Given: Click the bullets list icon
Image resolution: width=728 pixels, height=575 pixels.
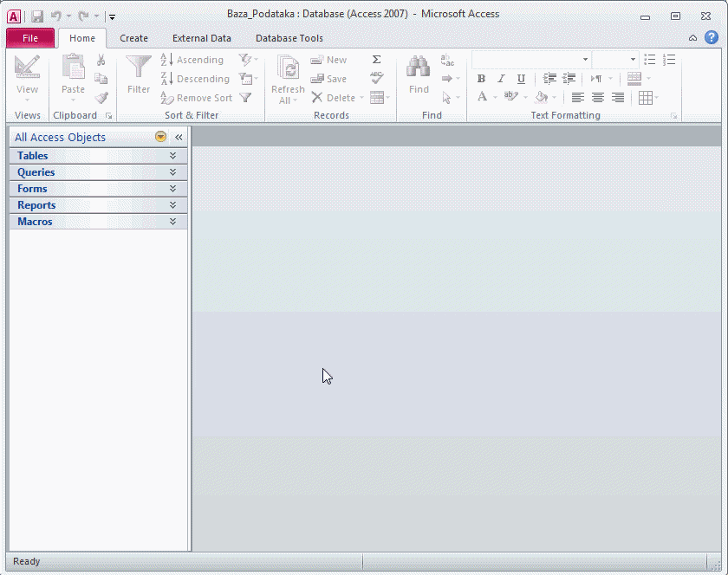Looking at the screenshot, I should [649, 60].
